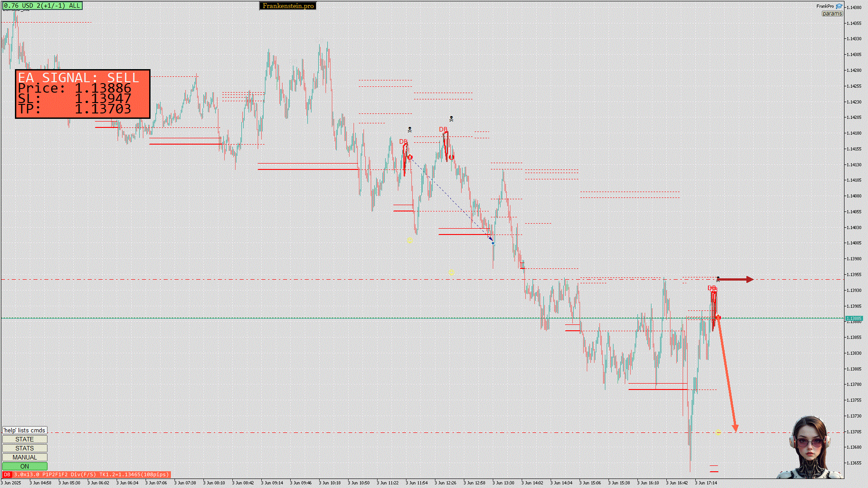Click the FrankPro expert advisor hat icon

click(839, 6)
